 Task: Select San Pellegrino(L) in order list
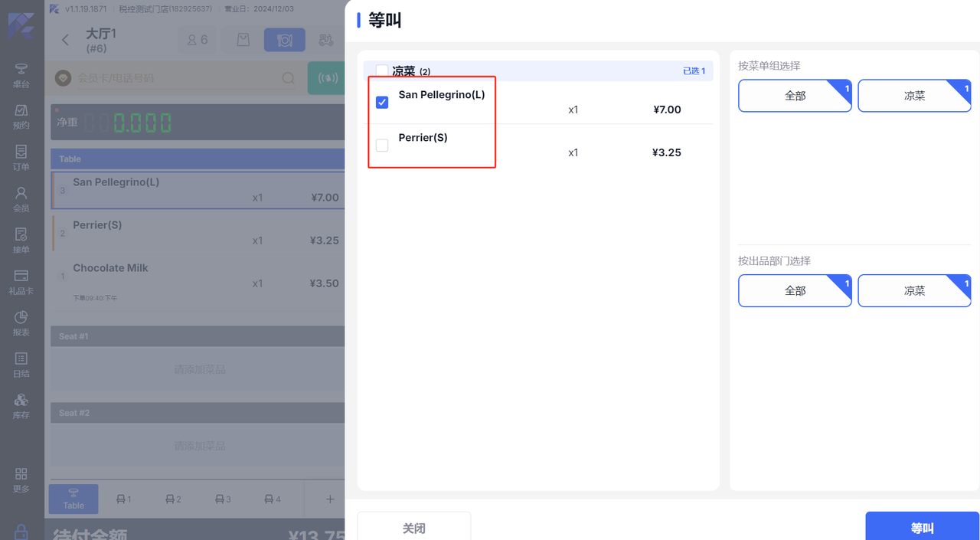198,190
